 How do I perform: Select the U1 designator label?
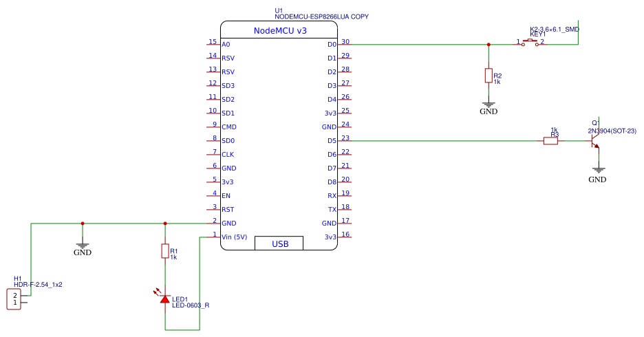[x=279, y=10]
